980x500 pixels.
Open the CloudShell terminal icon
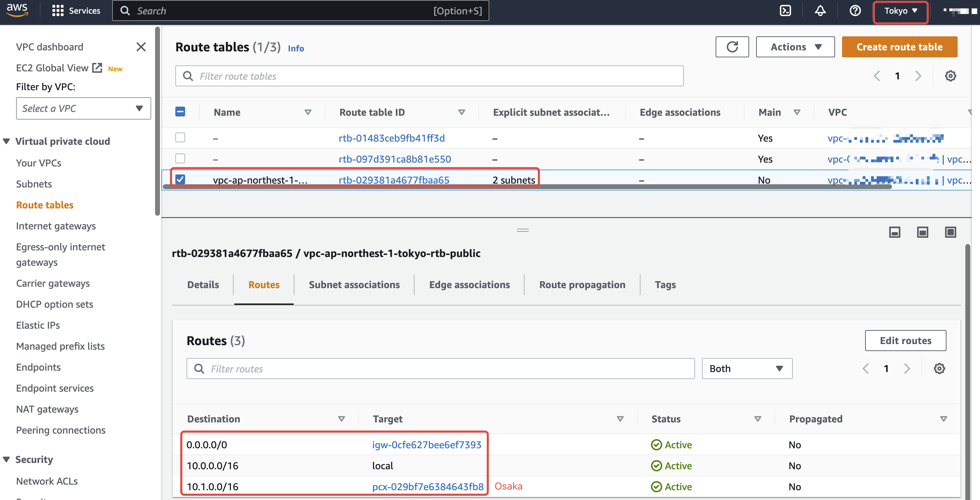click(785, 10)
